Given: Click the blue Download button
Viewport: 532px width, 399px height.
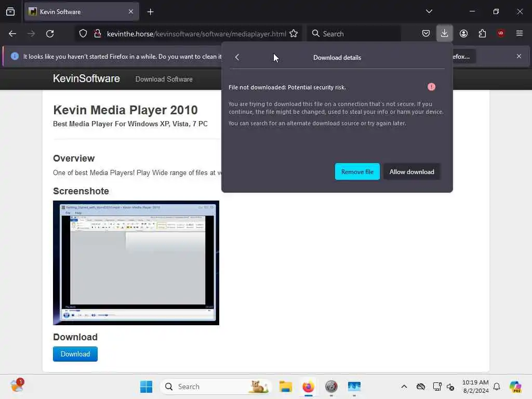Looking at the screenshot, I should pos(75,354).
